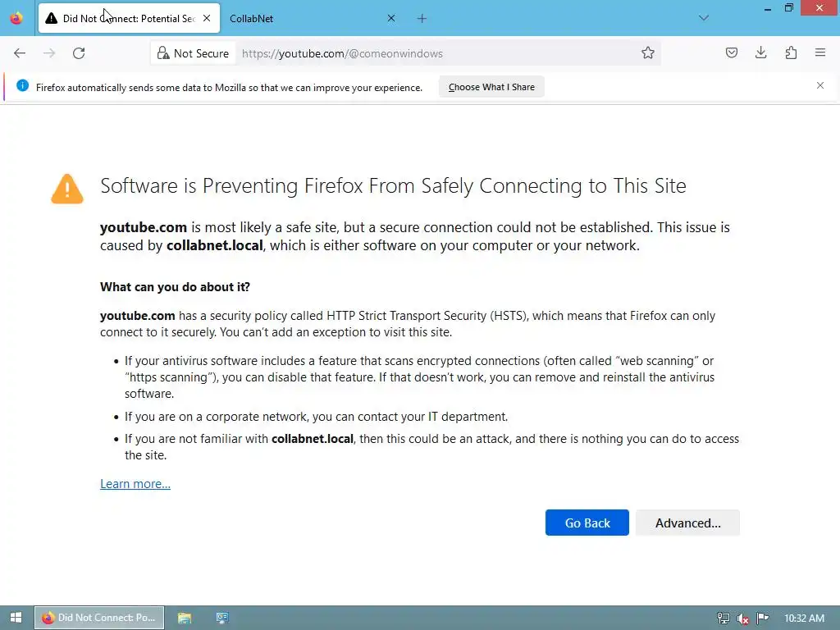Follow the Learn more... link
This screenshot has width=840, height=630.
click(x=135, y=484)
